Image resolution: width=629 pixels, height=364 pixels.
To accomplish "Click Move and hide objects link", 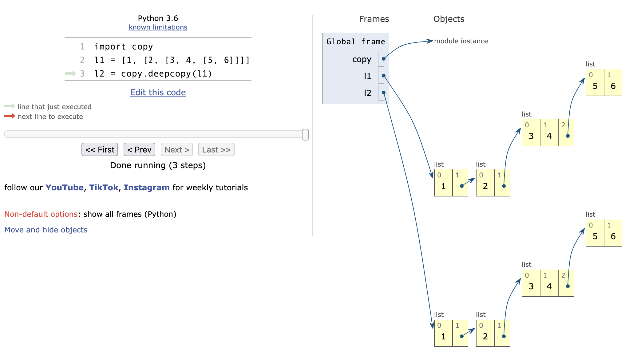I will click(46, 230).
